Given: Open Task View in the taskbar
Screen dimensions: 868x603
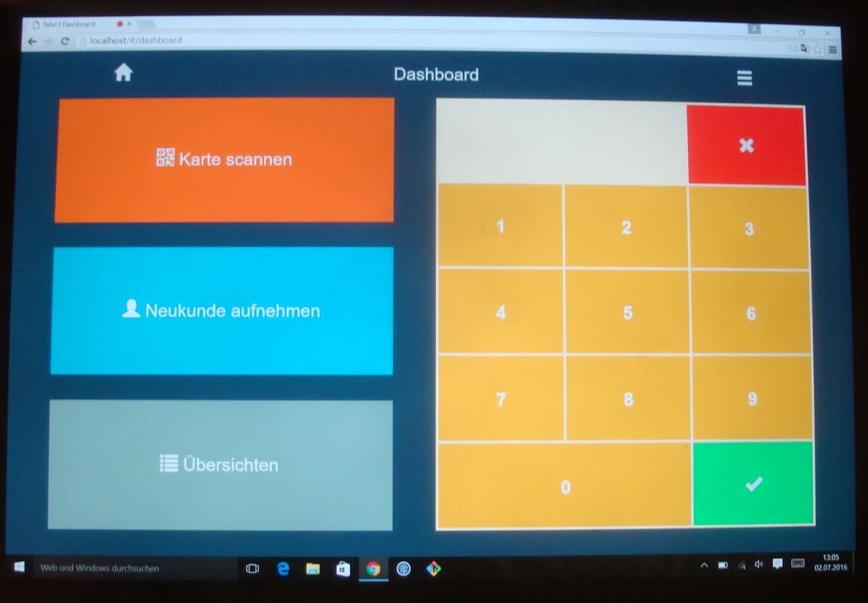Looking at the screenshot, I should [252, 569].
